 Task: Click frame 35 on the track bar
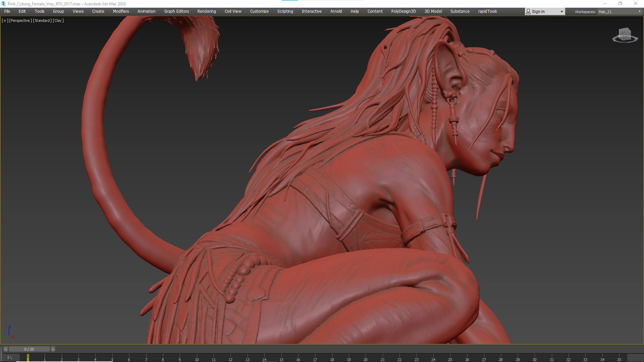(619, 358)
